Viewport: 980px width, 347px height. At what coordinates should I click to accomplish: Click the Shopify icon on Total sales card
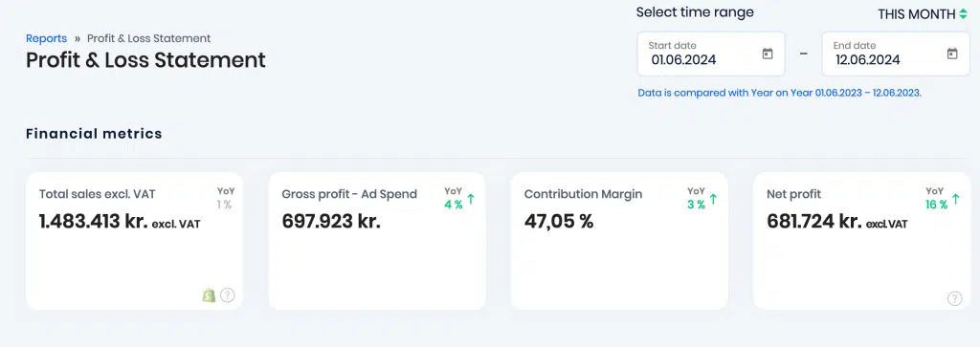pyautogui.click(x=210, y=295)
